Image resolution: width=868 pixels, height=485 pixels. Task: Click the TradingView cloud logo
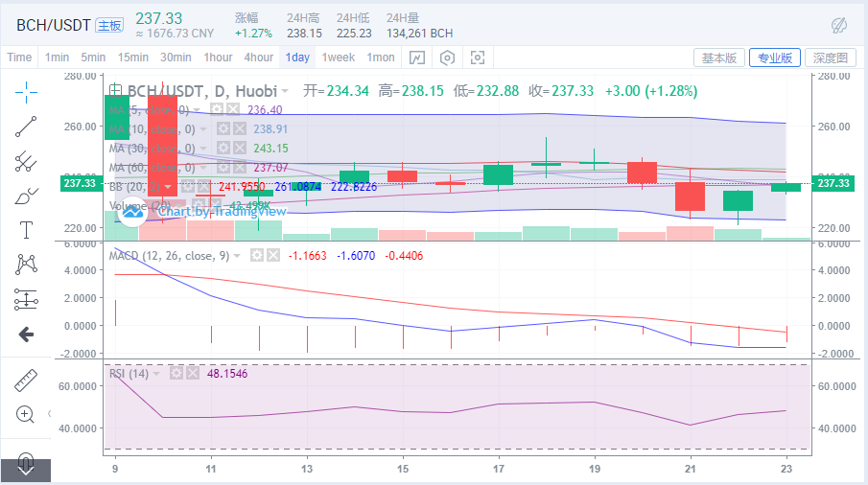click(132, 211)
